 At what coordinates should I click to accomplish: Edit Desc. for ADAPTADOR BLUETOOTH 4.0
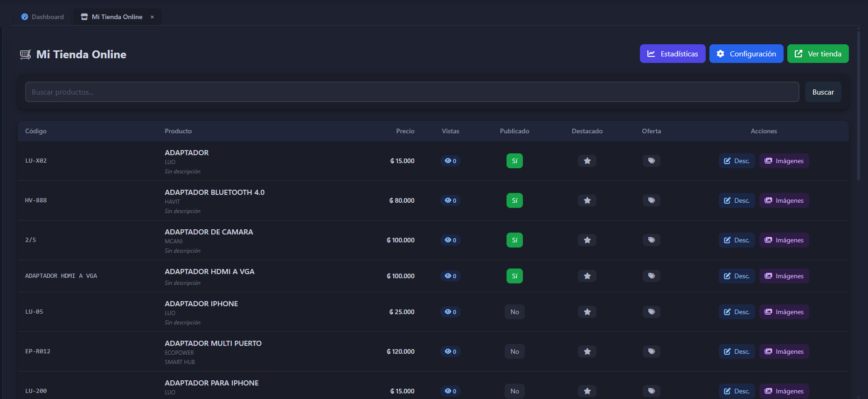737,200
